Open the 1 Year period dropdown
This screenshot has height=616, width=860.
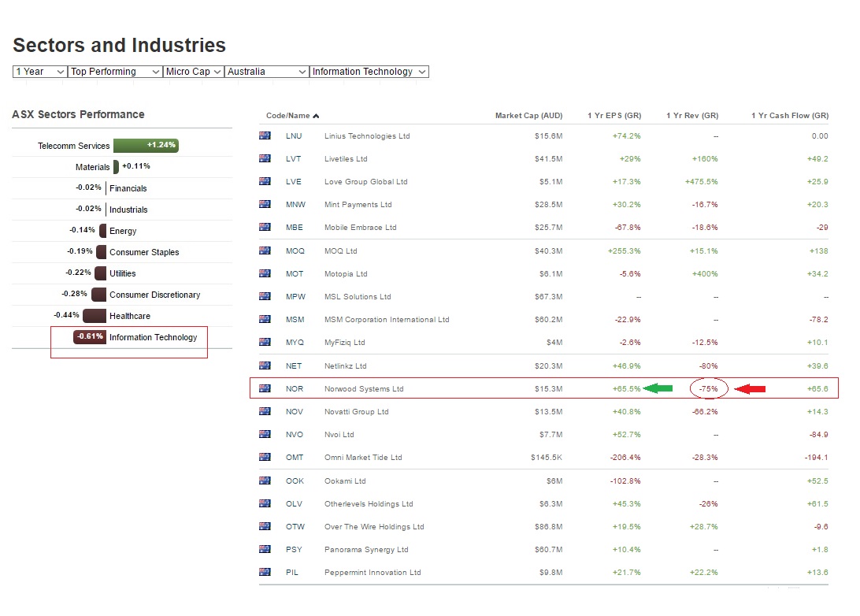tap(40, 72)
